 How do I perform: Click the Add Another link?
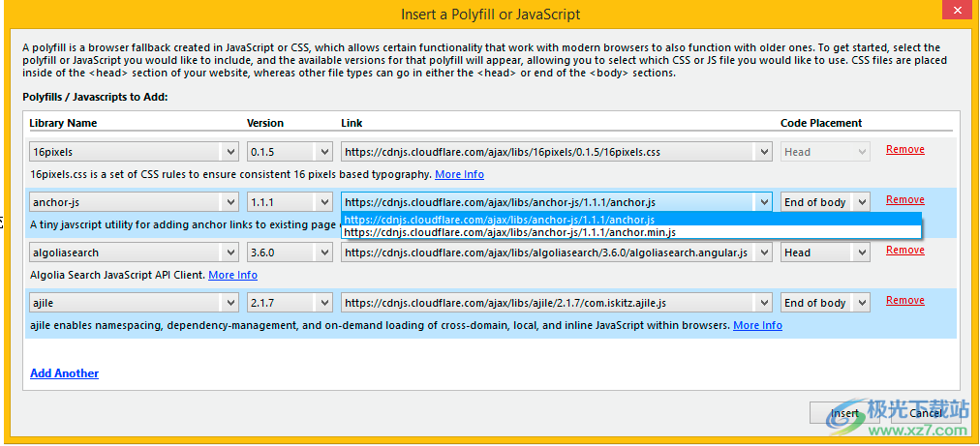64,373
